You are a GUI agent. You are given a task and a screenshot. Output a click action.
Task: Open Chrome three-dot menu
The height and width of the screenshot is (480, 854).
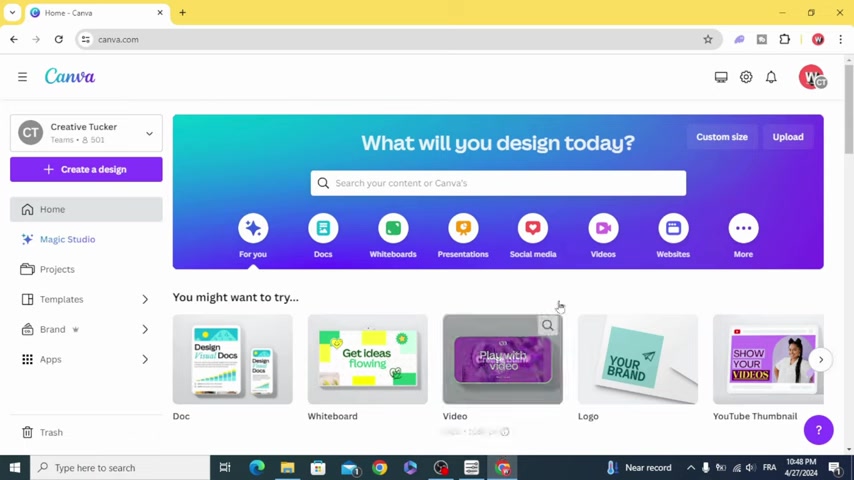click(x=840, y=39)
